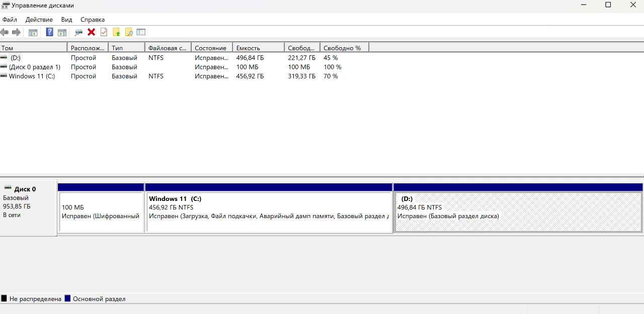Select the Windows 11 (C:) partition block

[x=269, y=208]
